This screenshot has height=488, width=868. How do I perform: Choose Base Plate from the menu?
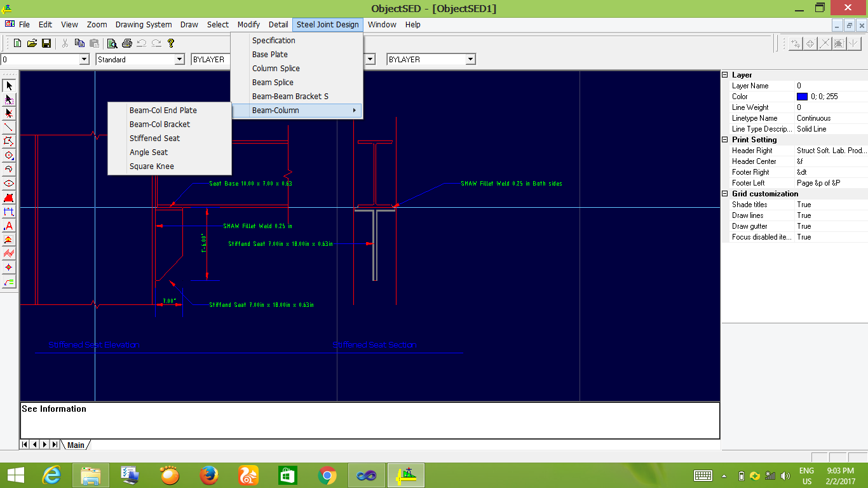(x=297, y=55)
